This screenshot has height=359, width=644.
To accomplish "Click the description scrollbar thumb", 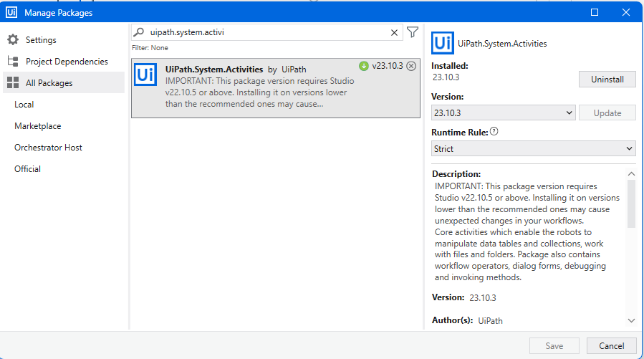I will [x=631, y=204].
